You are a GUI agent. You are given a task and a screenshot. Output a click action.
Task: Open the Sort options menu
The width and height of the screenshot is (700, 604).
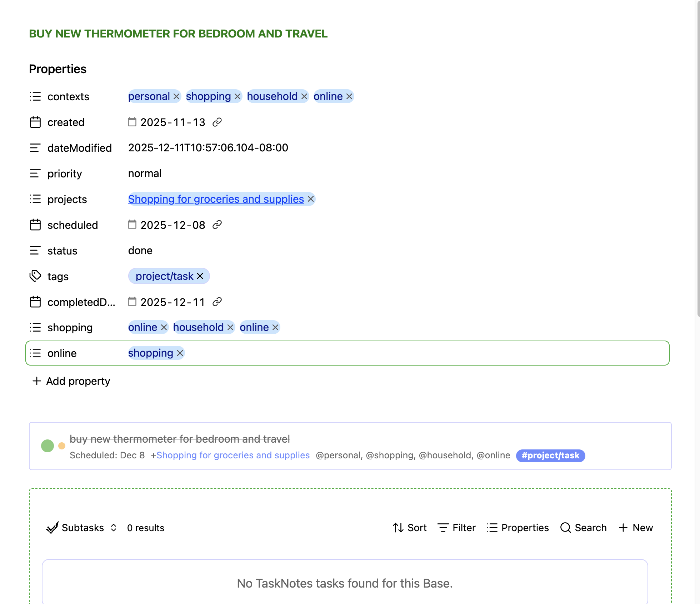(410, 528)
